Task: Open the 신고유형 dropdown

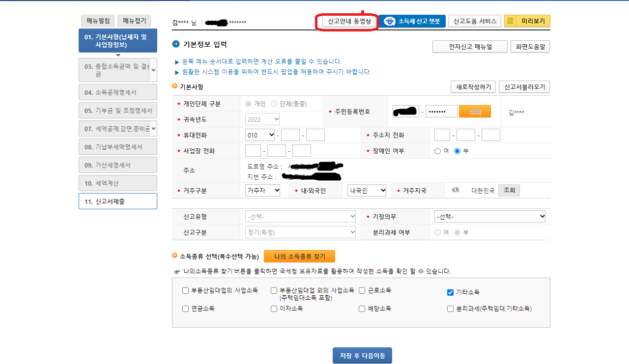Action: 300,216
